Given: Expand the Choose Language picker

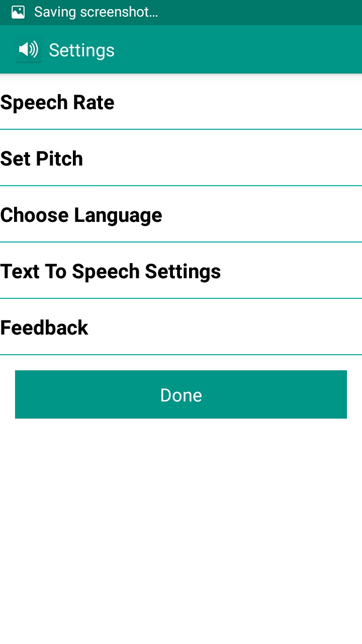Looking at the screenshot, I should point(181,215).
